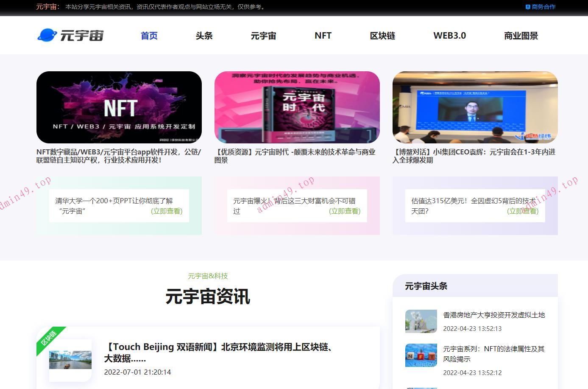Open the WEB3.0 menu item

click(x=449, y=36)
